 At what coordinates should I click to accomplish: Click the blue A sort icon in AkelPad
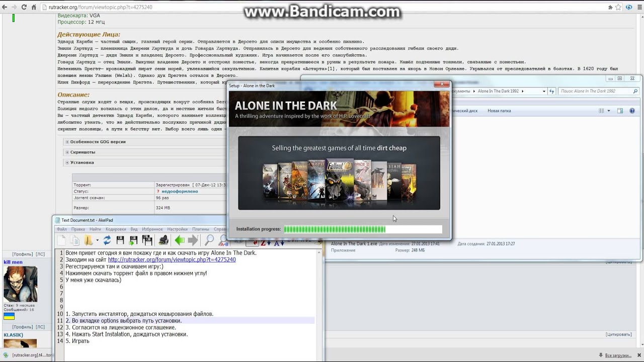pyautogui.click(x=279, y=243)
